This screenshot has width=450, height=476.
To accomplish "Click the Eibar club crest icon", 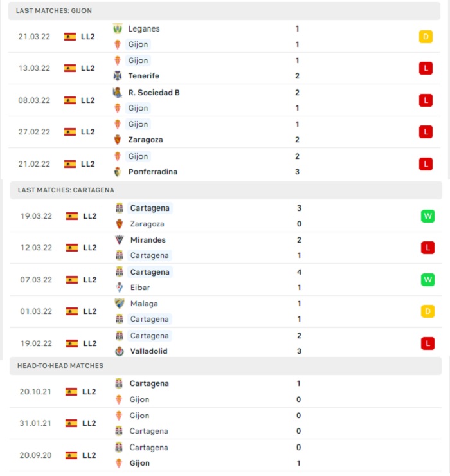I will (120, 287).
